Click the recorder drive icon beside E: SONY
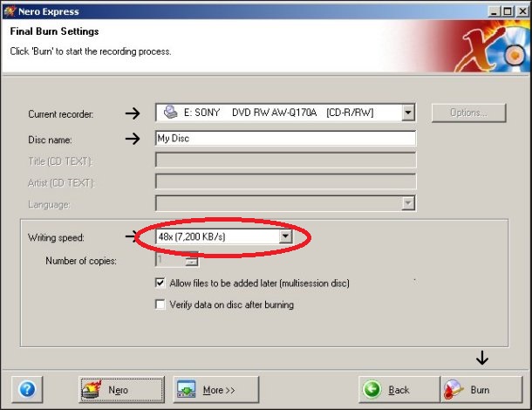 pos(170,112)
